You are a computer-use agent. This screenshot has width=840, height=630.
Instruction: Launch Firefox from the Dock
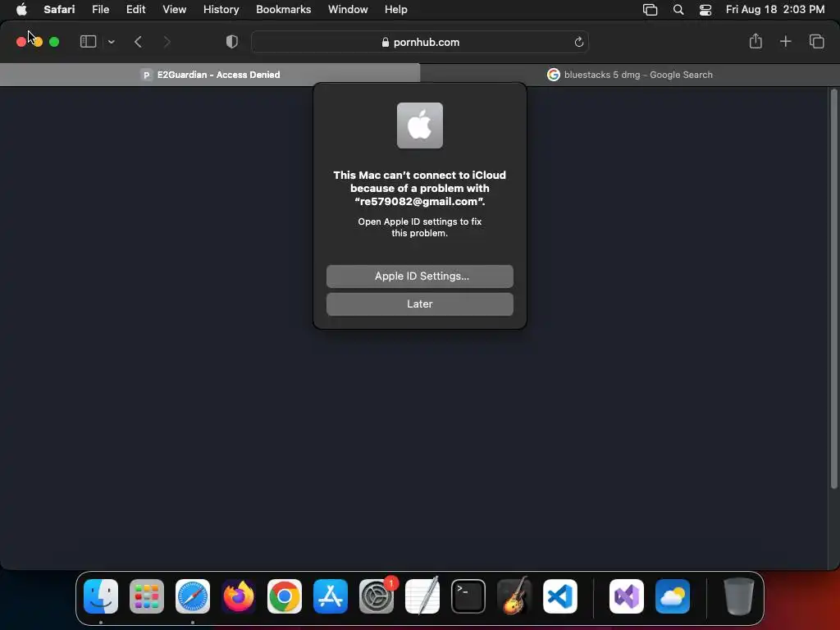point(239,596)
